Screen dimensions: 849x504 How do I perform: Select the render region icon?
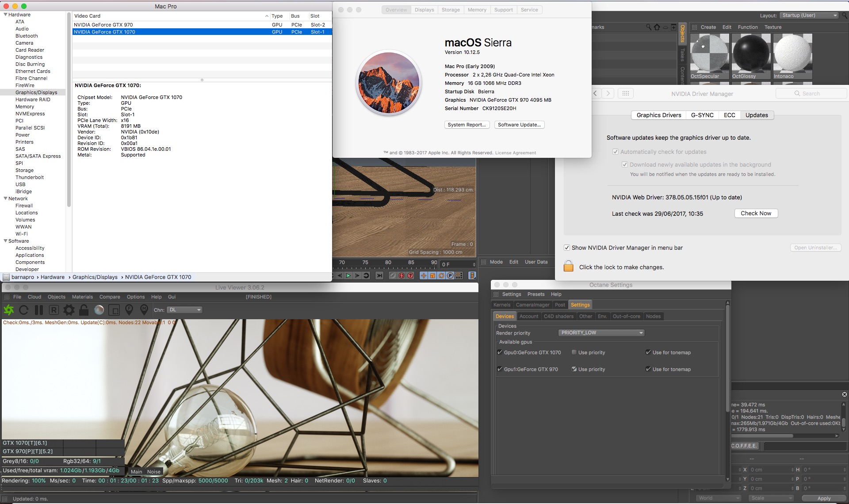[114, 310]
